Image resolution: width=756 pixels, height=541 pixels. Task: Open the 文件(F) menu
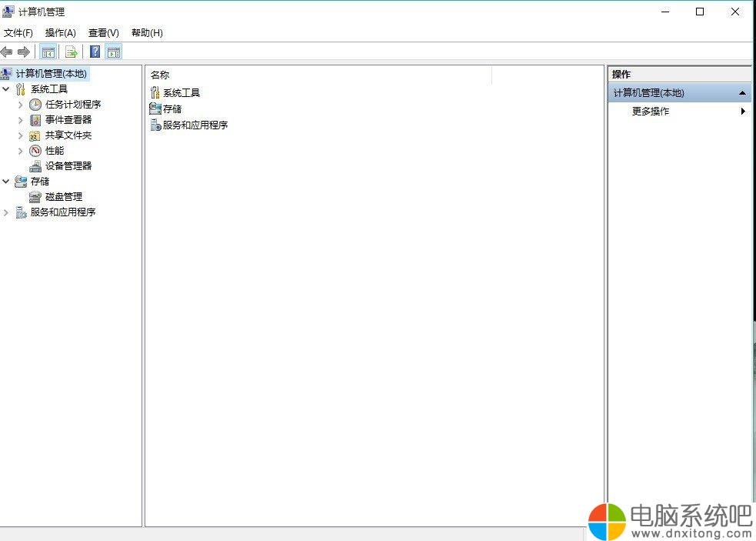pyautogui.click(x=18, y=33)
